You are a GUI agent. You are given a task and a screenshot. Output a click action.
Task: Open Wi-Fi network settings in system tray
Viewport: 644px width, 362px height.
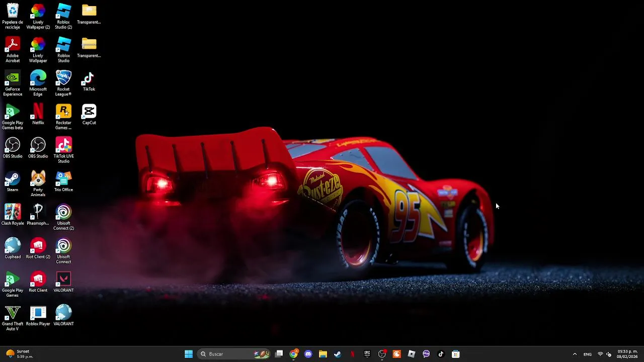tap(600, 354)
